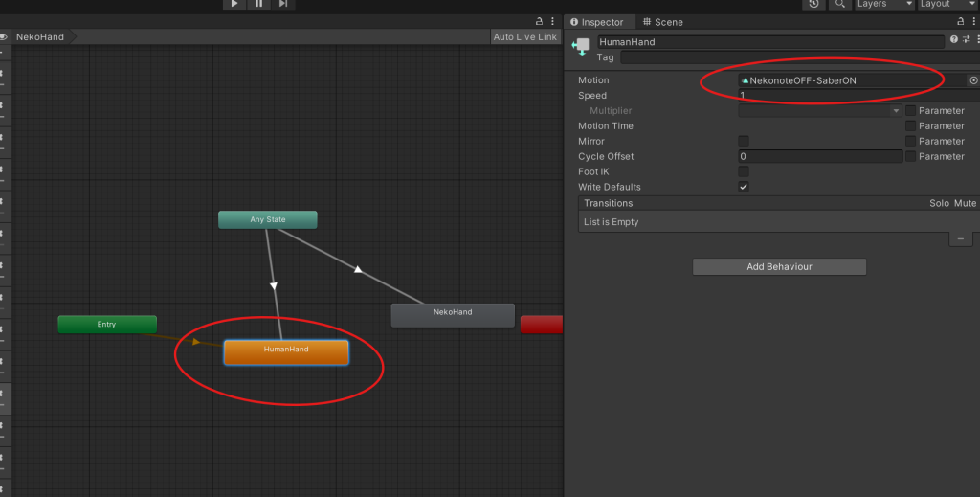Switch to the Scene tab

coord(662,22)
